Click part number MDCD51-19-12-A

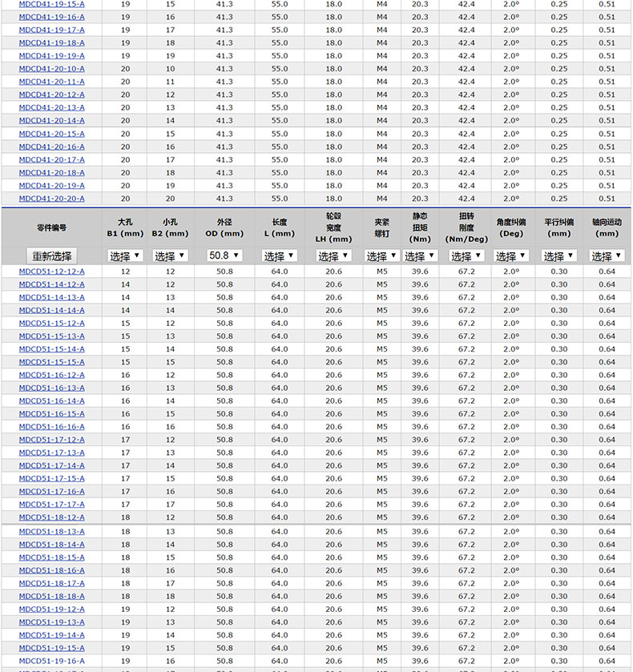[51, 609]
